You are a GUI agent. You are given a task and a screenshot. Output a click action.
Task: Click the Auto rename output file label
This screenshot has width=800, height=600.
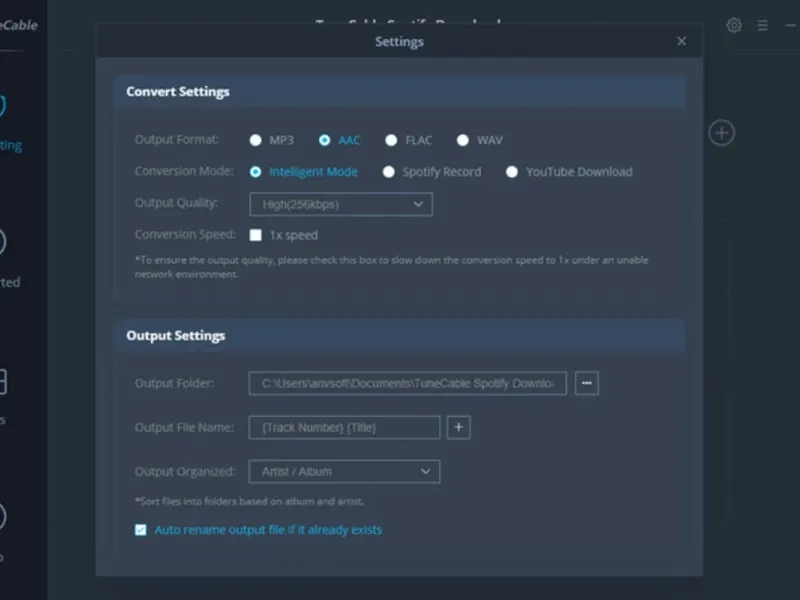(x=268, y=530)
